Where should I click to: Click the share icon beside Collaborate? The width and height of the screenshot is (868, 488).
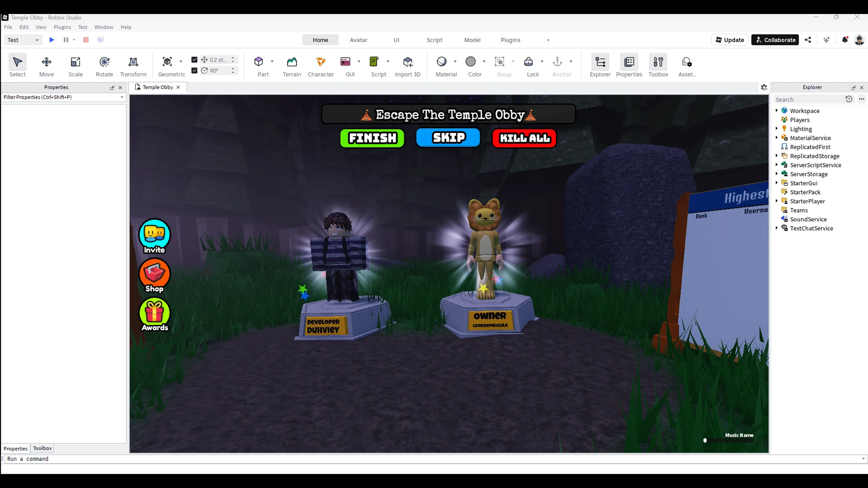[x=808, y=40]
